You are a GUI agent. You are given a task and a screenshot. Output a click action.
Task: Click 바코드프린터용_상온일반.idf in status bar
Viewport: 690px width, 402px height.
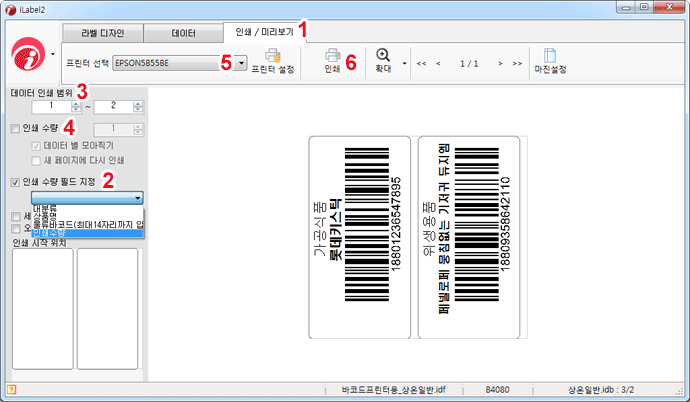point(394,390)
